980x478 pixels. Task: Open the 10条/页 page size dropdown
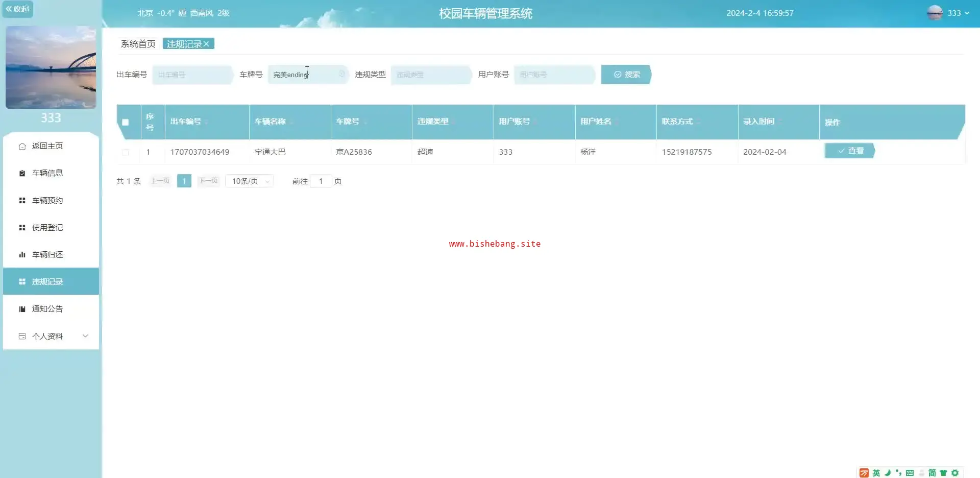[250, 181]
